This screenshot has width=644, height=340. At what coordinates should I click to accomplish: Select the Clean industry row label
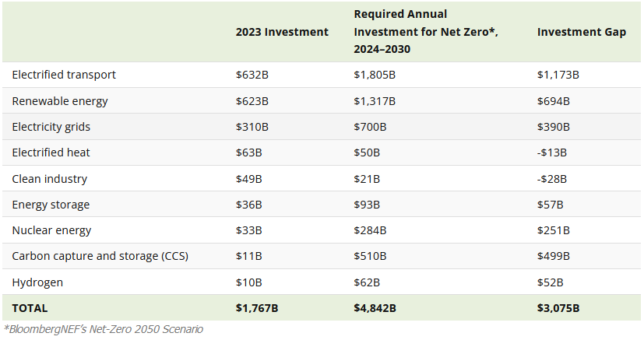point(48,179)
